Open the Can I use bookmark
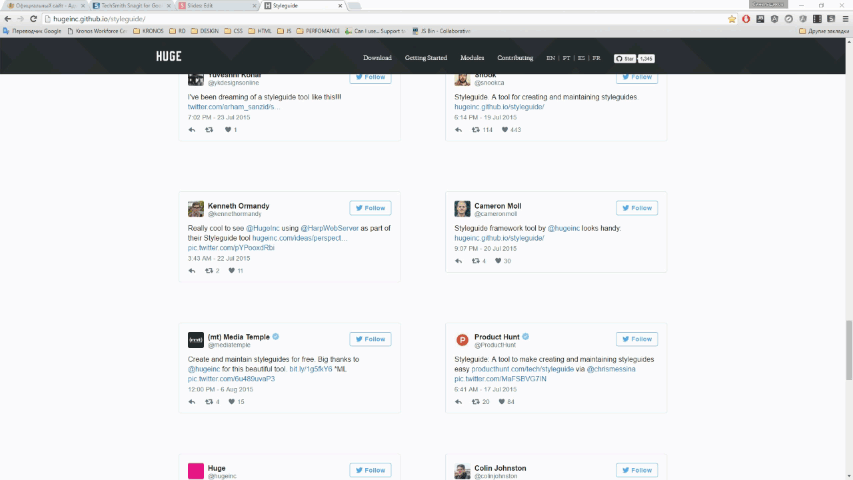853x480 pixels. [x=375, y=31]
